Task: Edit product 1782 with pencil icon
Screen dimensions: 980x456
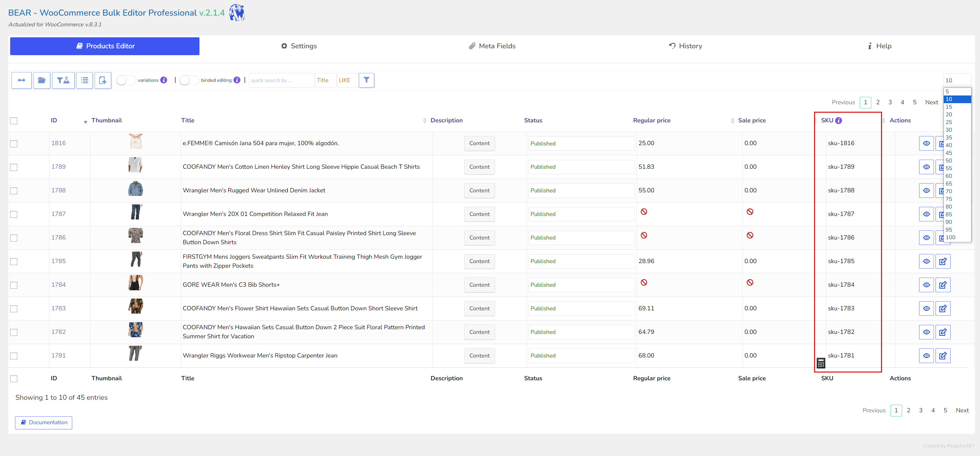Action: pyautogui.click(x=943, y=332)
